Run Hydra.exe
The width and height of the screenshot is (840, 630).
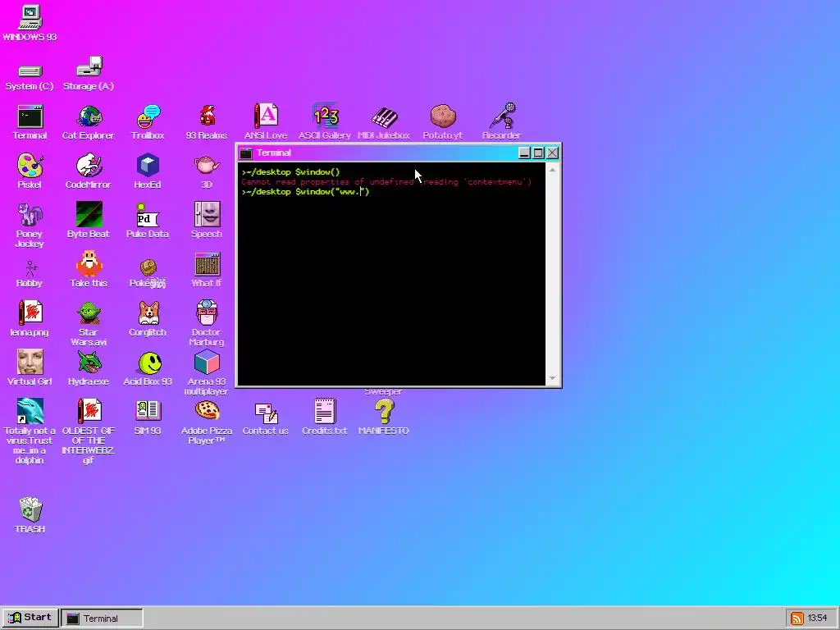pyautogui.click(x=89, y=368)
